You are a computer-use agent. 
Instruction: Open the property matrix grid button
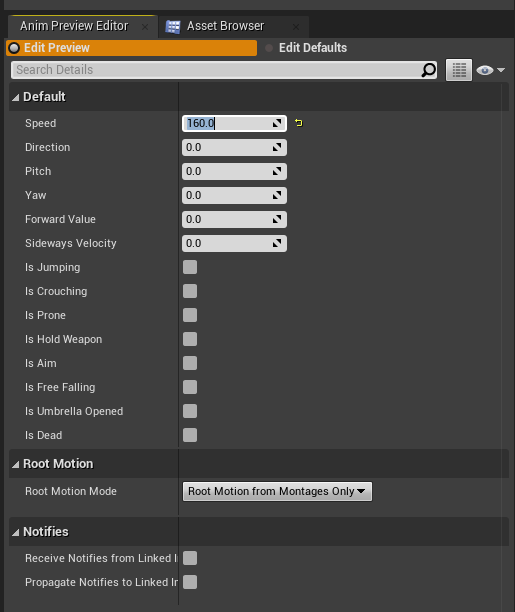point(459,70)
